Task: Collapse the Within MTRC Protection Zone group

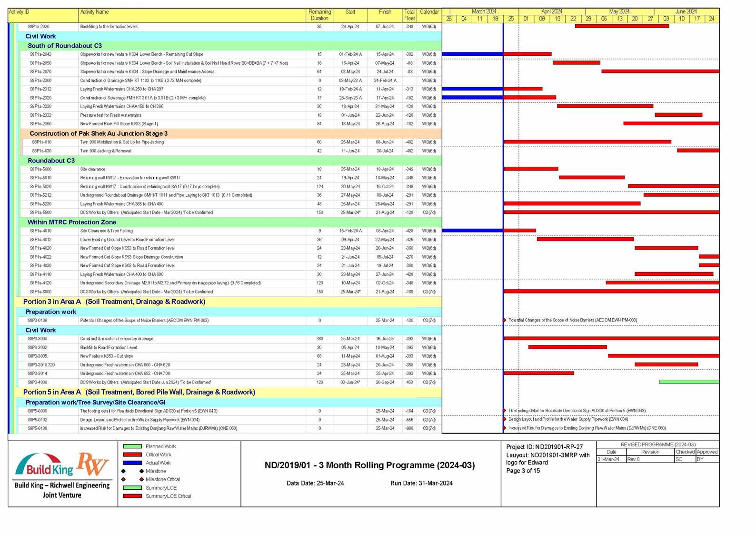Action: 71,222
